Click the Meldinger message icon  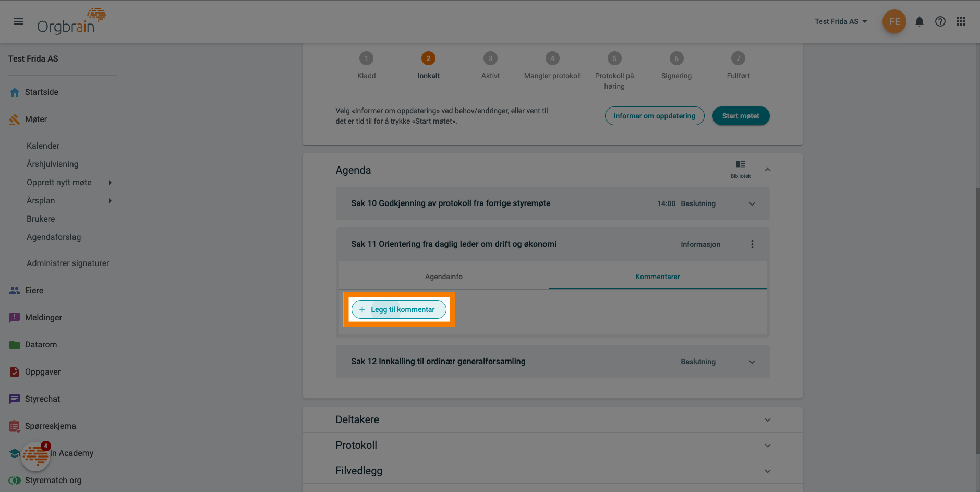tap(15, 318)
